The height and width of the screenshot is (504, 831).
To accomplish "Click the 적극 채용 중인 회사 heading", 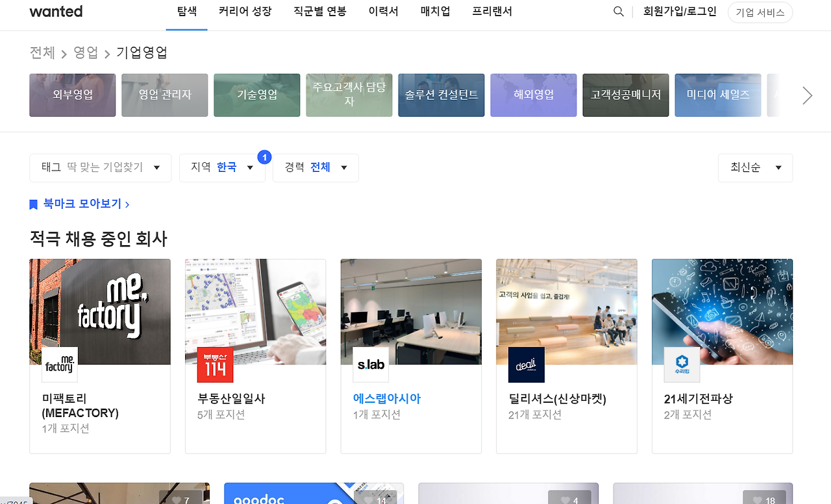I will tap(99, 239).
